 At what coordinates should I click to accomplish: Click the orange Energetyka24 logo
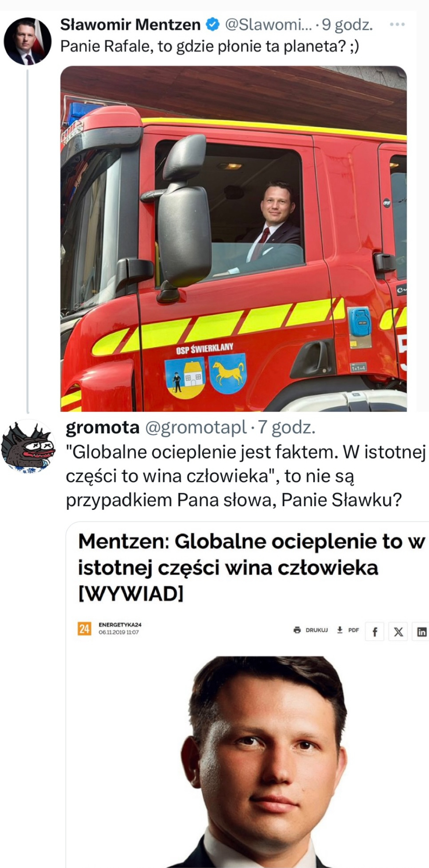(84, 628)
